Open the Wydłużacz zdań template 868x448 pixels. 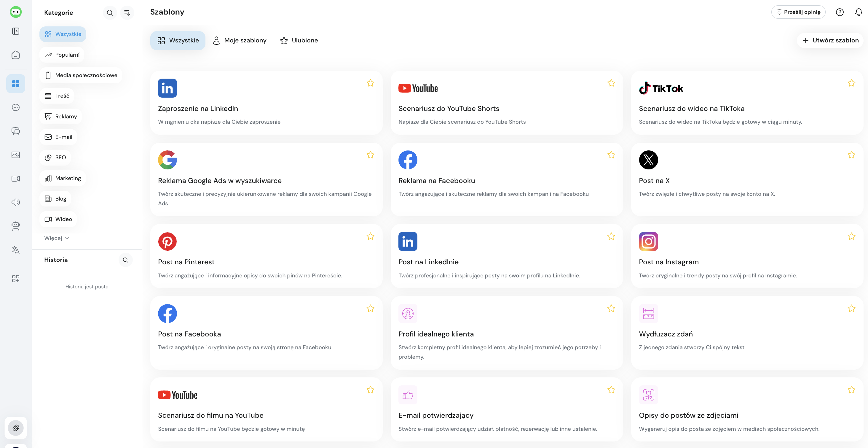click(x=747, y=333)
